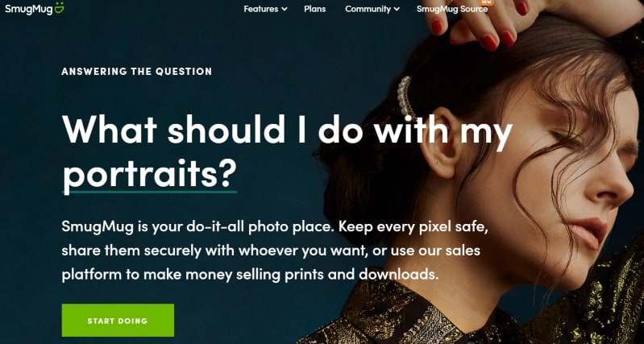Click the ANSWERING THE QUESTION label
Viewport: 644px width, 344px height.
tap(137, 72)
